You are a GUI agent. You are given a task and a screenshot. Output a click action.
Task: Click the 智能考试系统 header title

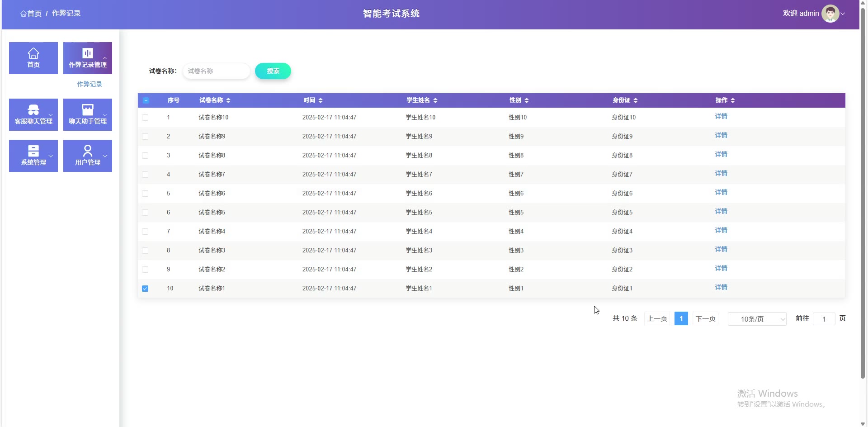(391, 14)
